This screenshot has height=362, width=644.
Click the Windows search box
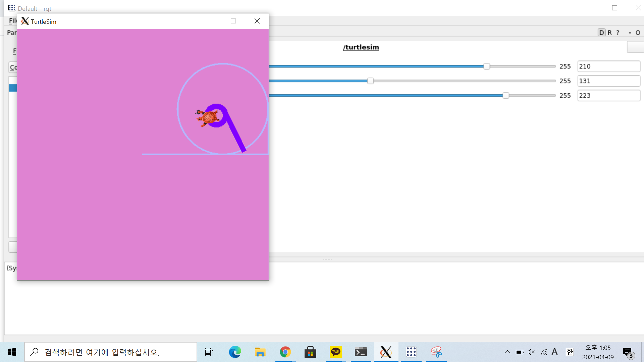pos(111,352)
